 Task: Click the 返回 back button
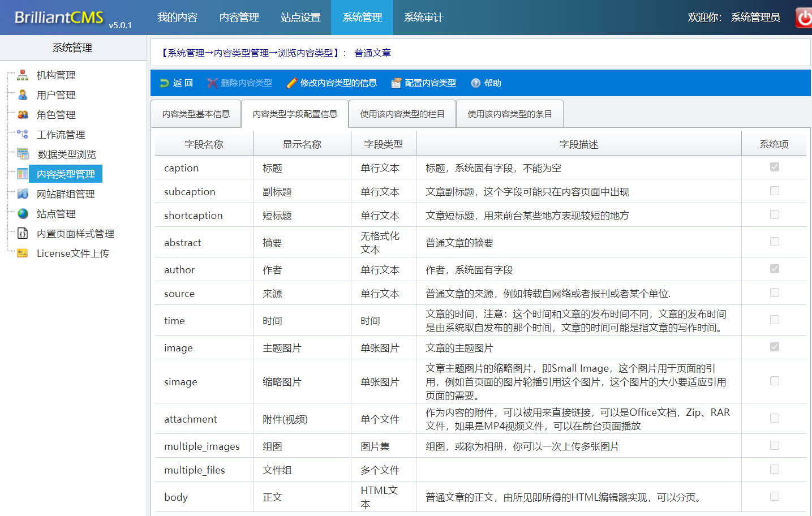[x=177, y=83]
